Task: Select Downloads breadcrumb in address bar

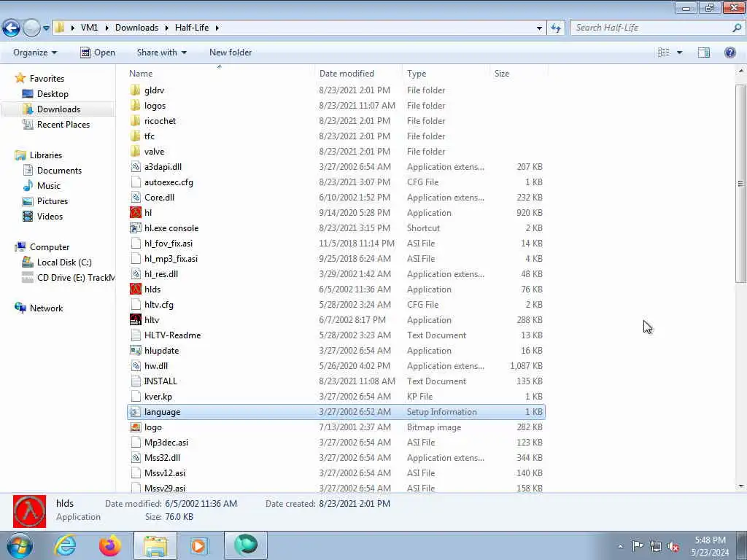Action: click(x=136, y=28)
